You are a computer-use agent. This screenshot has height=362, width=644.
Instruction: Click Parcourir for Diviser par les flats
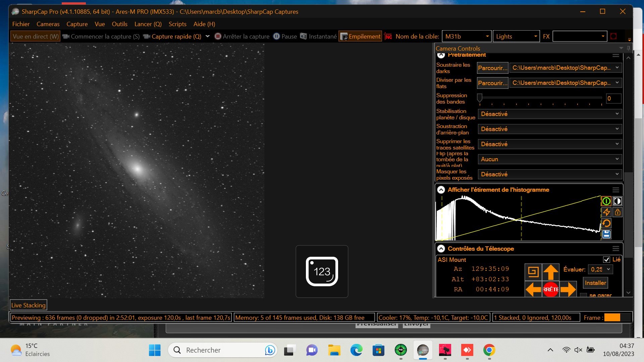(x=492, y=83)
